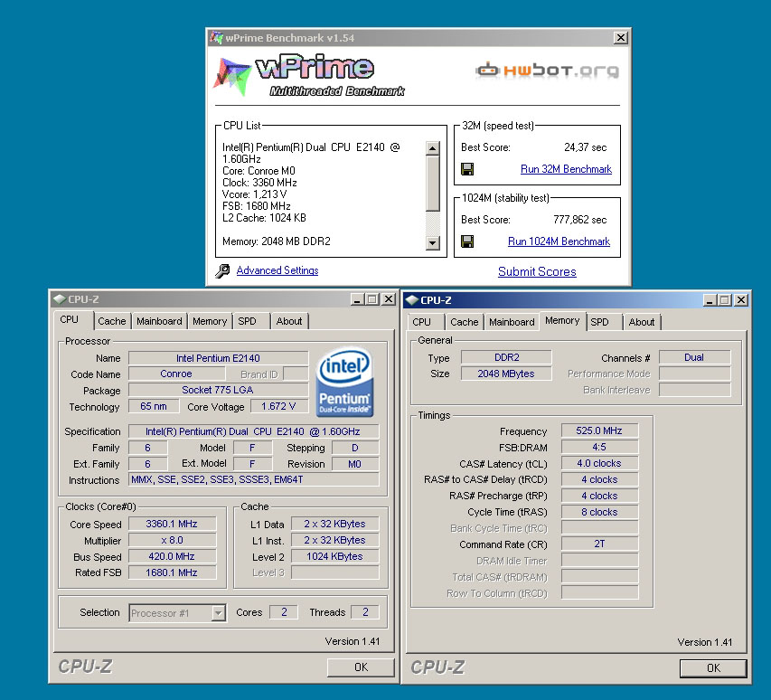Image resolution: width=771 pixels, height=700 pixels.
Task: Open Cache tab in right CPU-Z
Action: click(465, 322)
